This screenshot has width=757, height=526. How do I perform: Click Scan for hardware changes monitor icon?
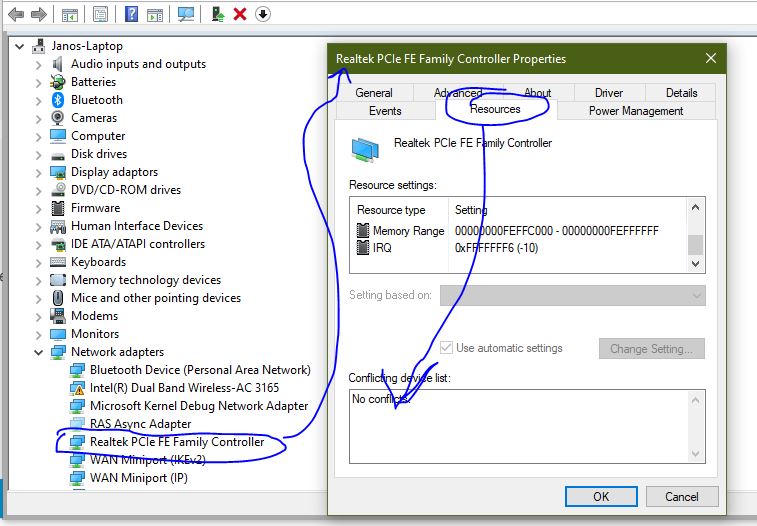tap(186, 14)
